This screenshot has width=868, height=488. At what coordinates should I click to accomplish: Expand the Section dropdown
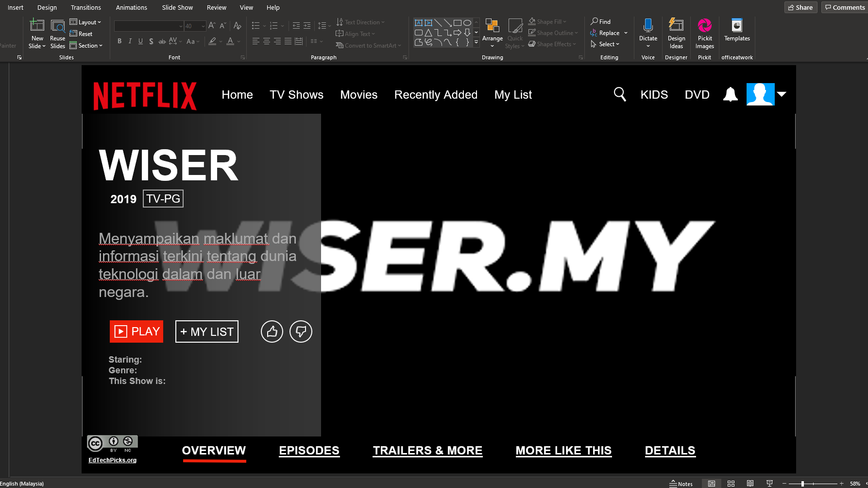pyautogui.click(x=86, y=46)
